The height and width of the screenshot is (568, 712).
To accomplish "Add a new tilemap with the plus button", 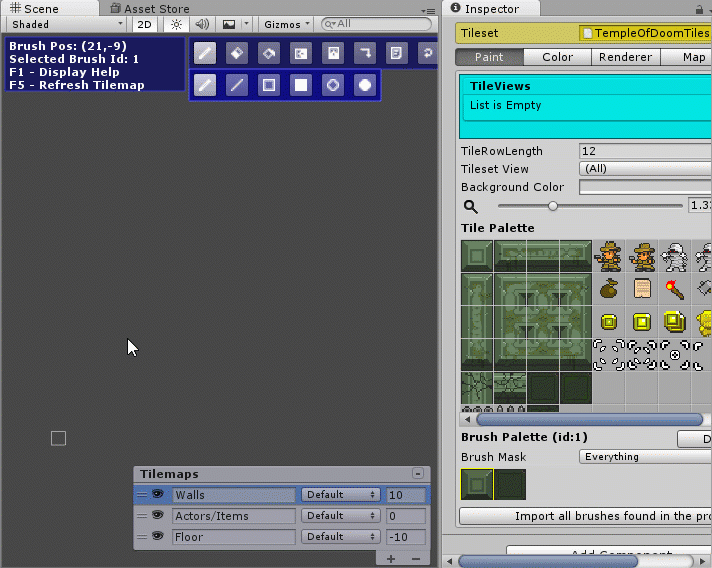I will 391,558.
